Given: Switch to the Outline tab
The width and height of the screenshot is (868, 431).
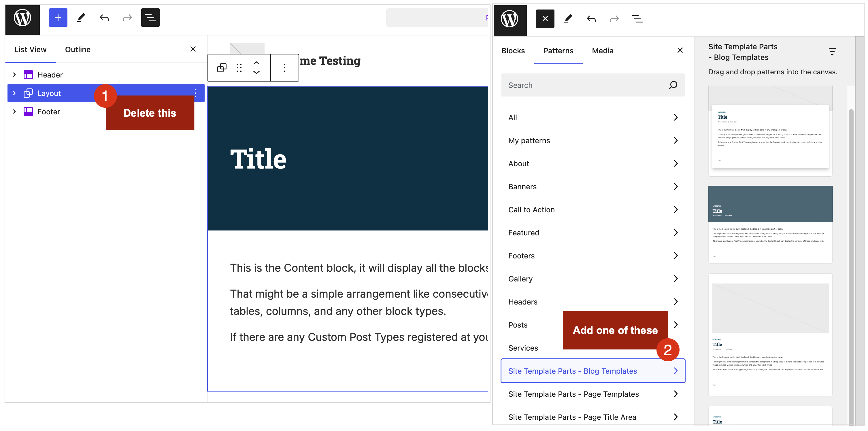Looking at the screenshot, I should tap(78, 50).
